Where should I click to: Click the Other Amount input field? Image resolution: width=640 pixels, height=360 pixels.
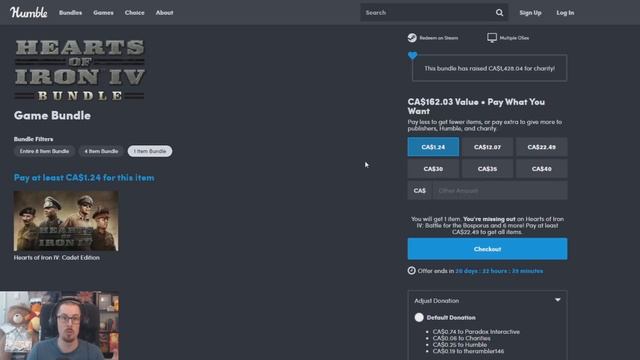pyautogui.click(x=500, y=191)
